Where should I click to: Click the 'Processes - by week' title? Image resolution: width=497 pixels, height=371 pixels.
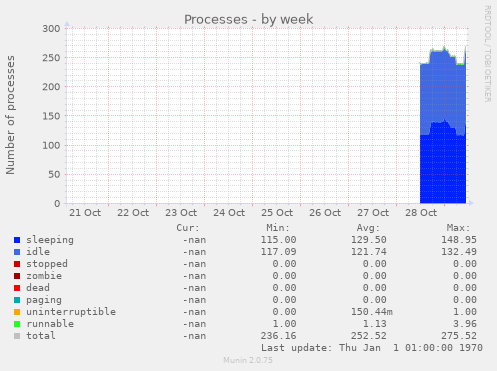(x=249, y=19)
